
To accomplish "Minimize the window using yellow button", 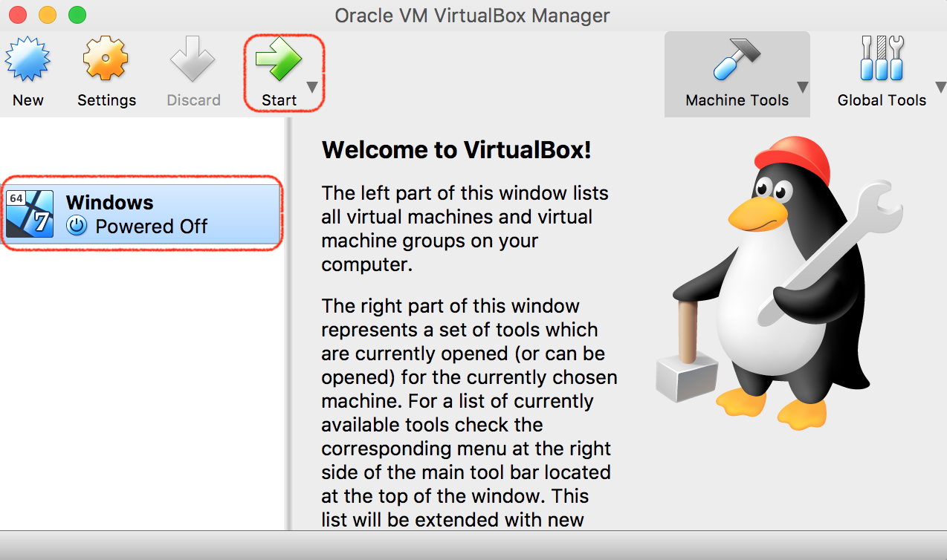I will click(x=48, y=14).
